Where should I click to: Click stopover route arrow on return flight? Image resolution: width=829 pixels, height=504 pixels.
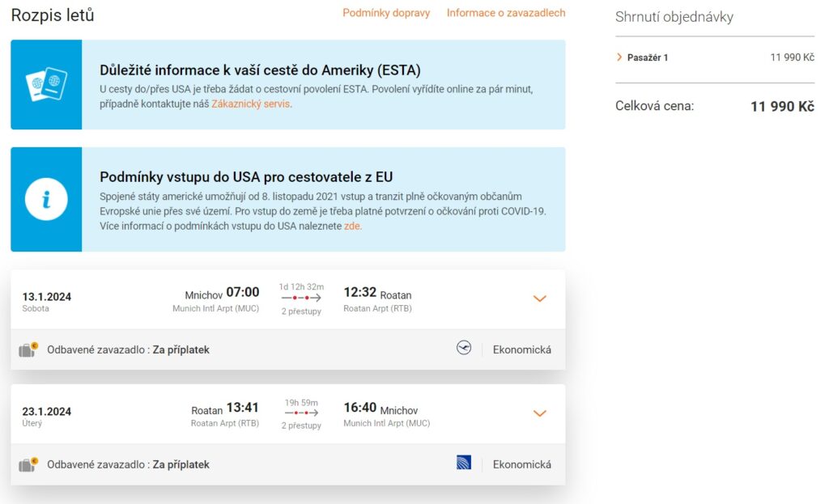(x=301, y=413)
